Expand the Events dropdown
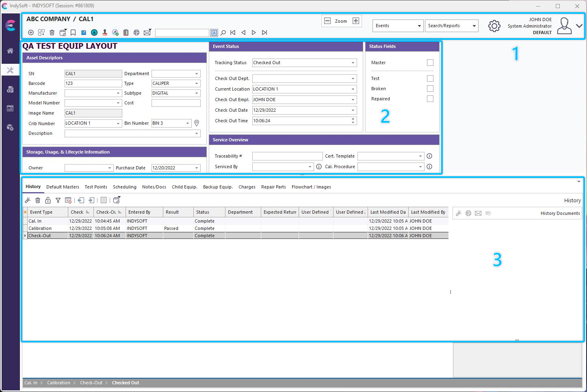Screen dimensions: 587x392 click(419, 26)
